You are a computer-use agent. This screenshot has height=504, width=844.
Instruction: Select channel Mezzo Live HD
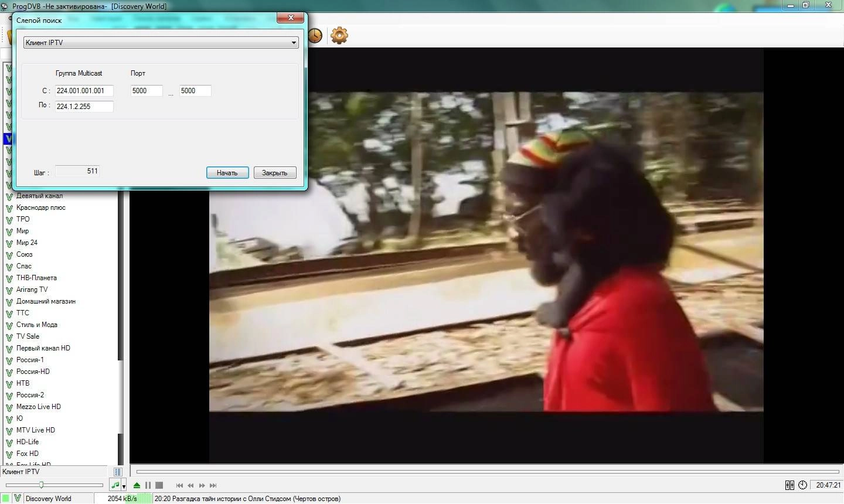[x=39, y=407]
